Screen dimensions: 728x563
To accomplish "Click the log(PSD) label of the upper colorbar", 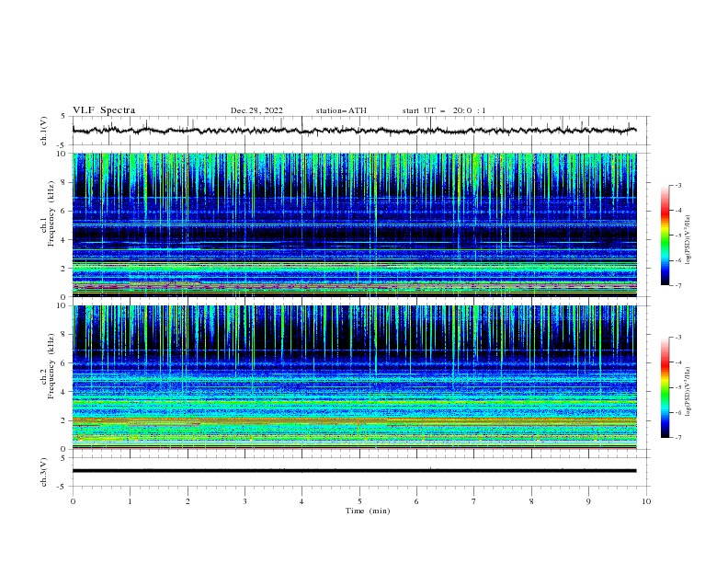I will pos(688,240).
